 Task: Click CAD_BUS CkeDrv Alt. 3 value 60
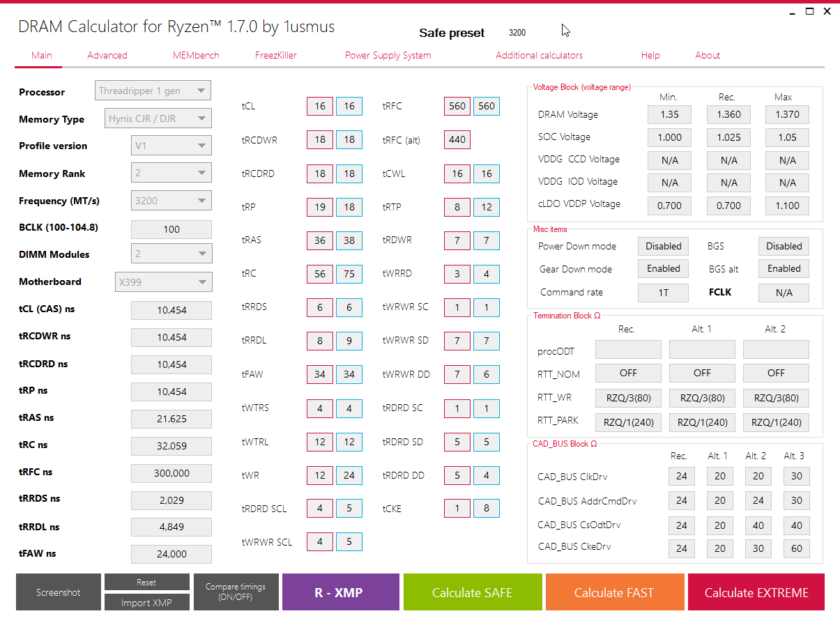(796, 548)
